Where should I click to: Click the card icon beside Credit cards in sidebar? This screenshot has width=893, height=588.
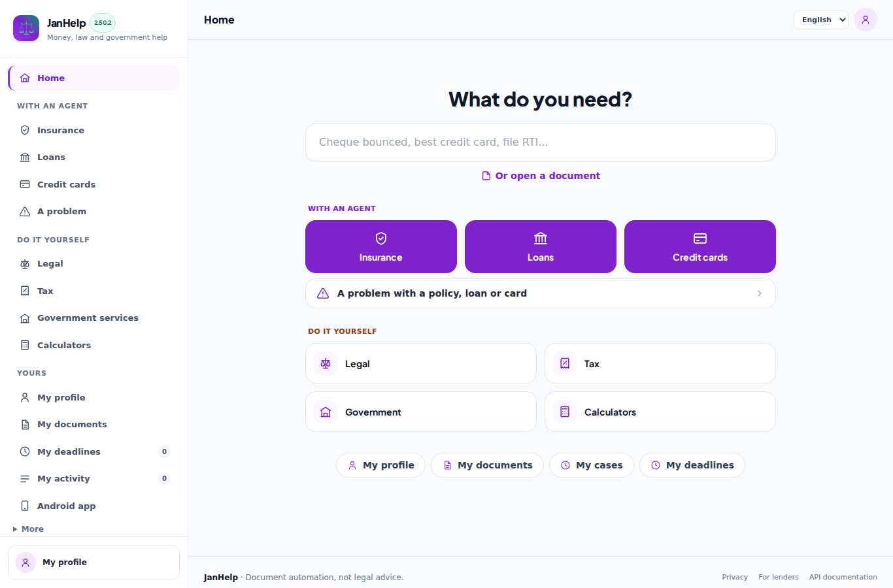tap(25, 184)
